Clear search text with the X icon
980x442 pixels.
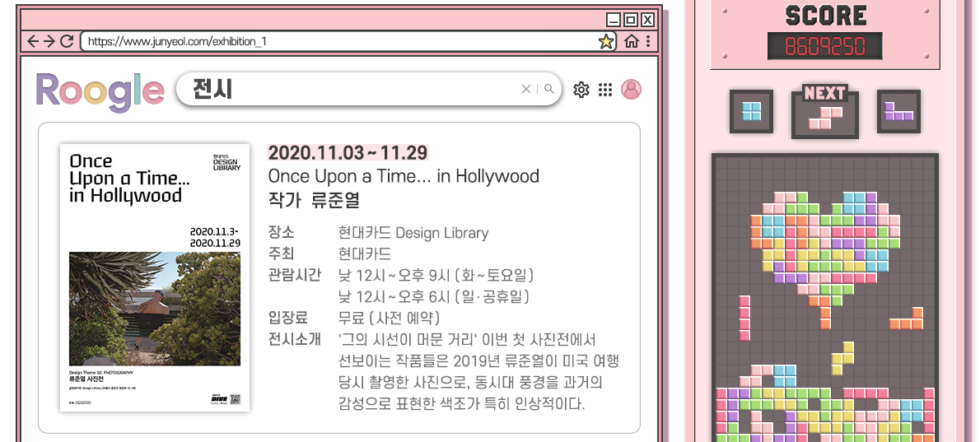[526, 89]
